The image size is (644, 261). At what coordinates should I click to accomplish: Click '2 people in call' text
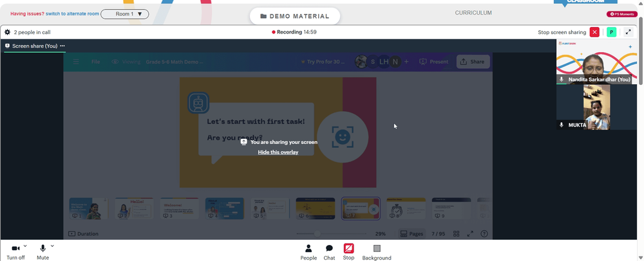pos(32,32)
